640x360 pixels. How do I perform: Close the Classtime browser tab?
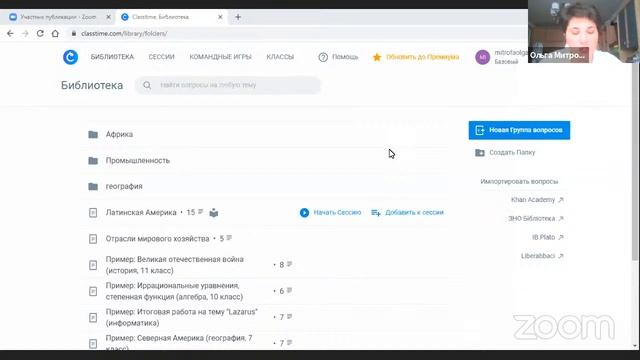(220, 17)
